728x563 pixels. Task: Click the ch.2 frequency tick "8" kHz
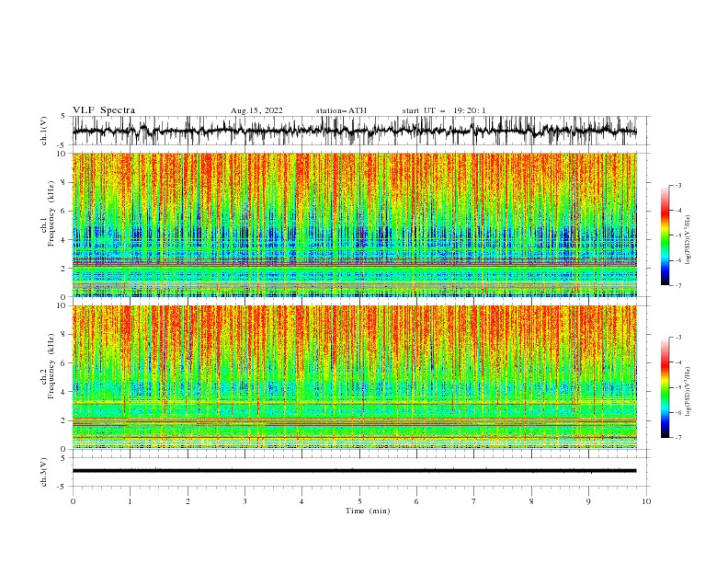[64, 335]
